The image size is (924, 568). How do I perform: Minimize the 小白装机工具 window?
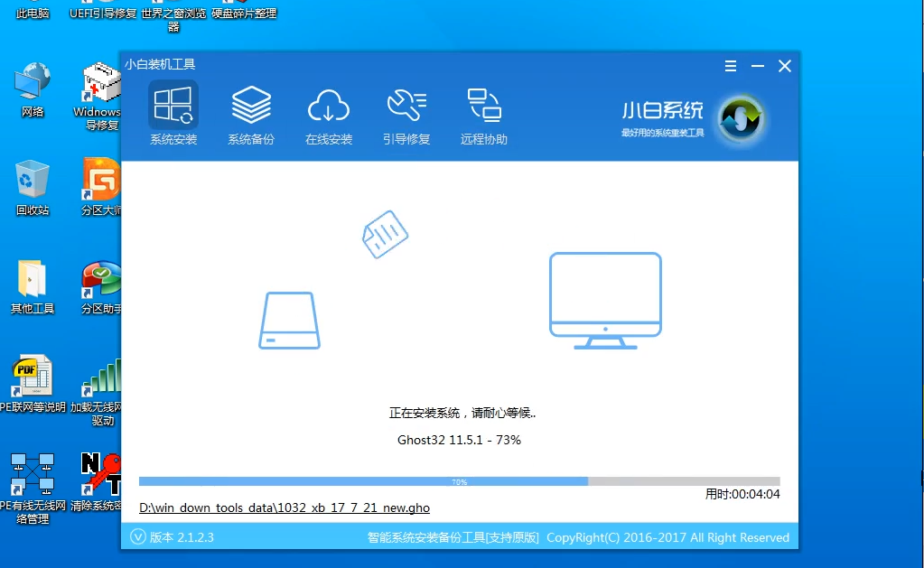click(757, 66)
